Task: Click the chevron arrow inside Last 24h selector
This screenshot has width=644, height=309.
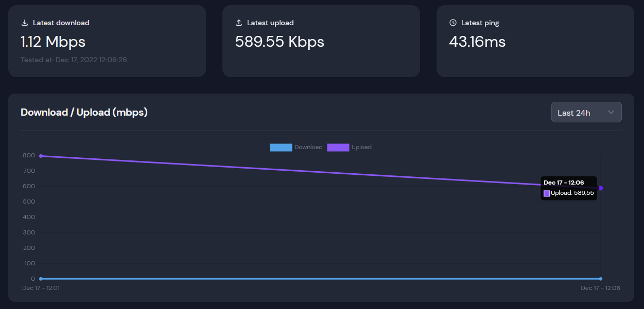Action: click(611, 112)
